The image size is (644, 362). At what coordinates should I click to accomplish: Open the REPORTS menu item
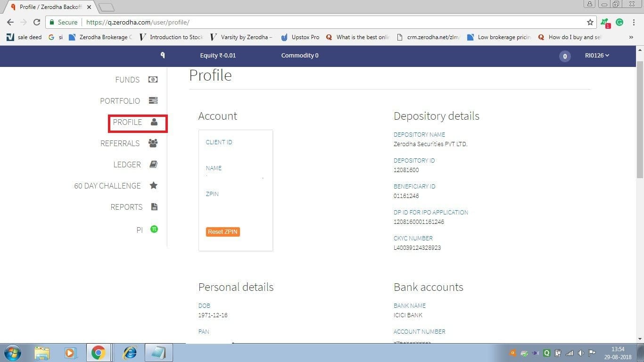coord(126,207)
